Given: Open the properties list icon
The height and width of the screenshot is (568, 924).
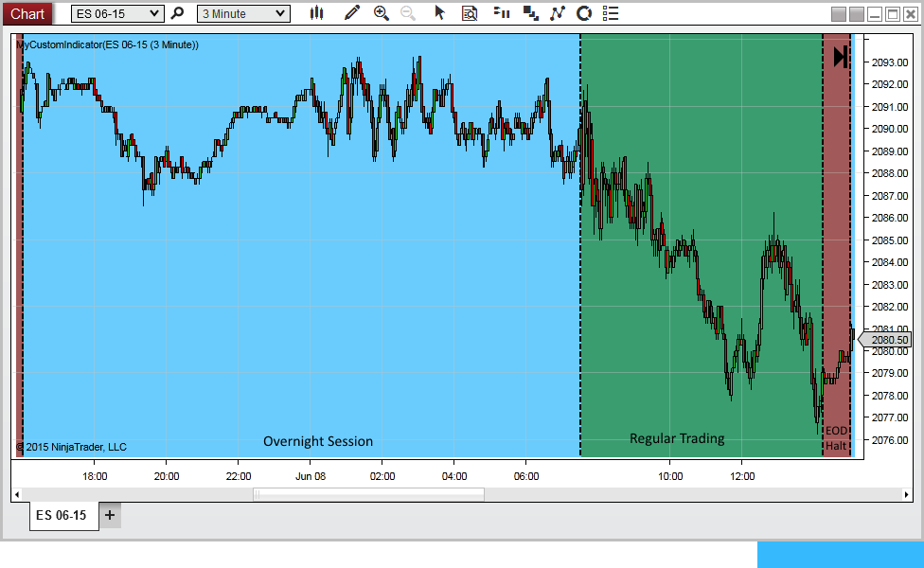Looking at the screenshot, I should coord(611,13).
